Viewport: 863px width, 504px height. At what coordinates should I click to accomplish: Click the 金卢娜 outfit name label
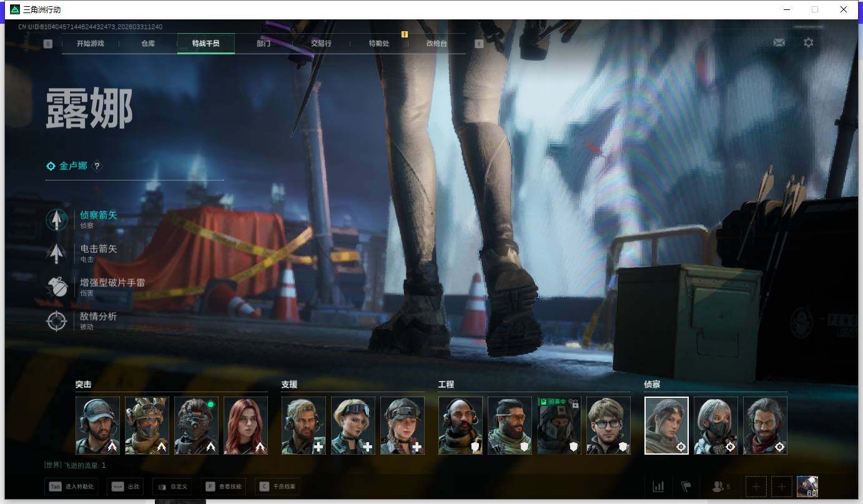73,166
